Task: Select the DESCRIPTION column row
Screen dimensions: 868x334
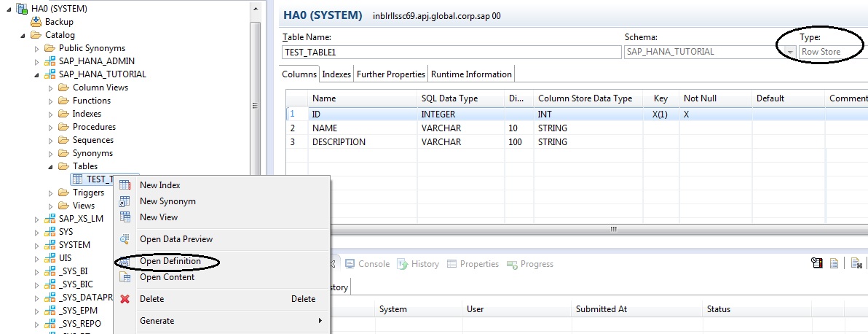Action: click(577, 142)
